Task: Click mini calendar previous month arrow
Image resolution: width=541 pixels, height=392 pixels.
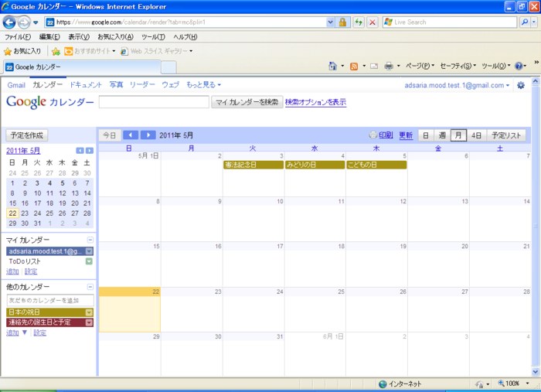Action: [80, 151]
